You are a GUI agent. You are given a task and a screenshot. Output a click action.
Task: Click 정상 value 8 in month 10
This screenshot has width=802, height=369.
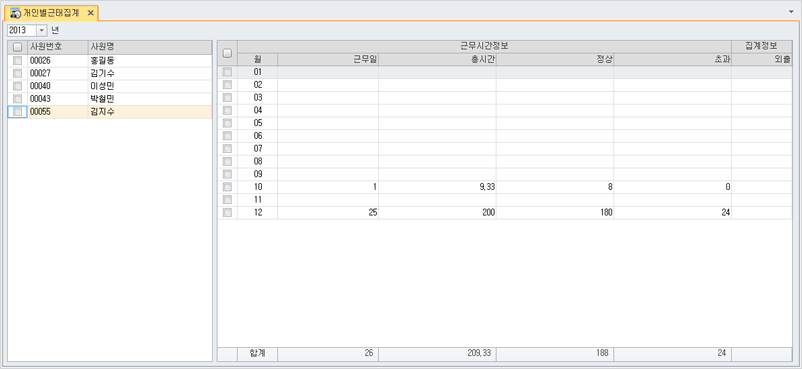(x=610, y=187)
